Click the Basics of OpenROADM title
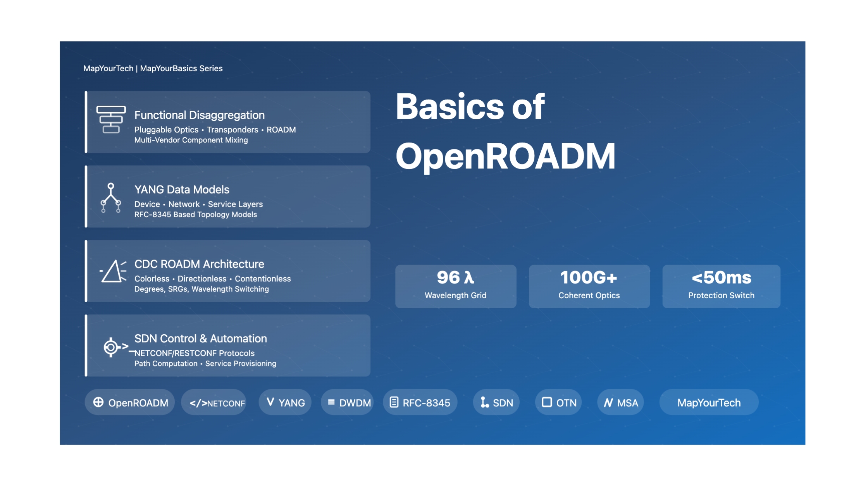The width and height of the screenshot is (868, 488). pos(505,131)
